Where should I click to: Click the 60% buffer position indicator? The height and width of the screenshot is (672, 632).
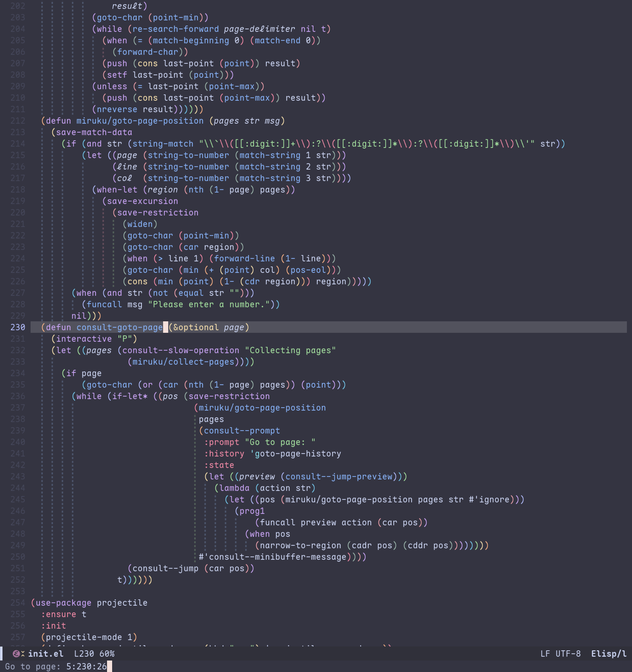pos(107,654)
